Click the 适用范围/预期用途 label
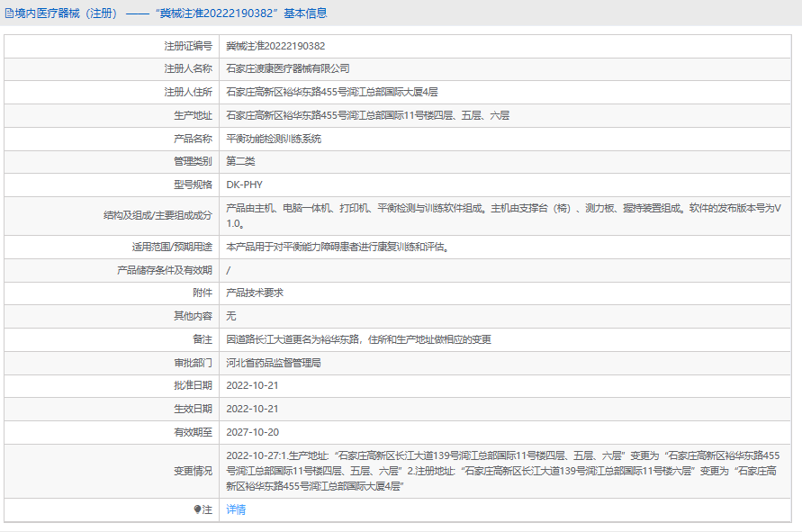Screen dimensions: 802x532 click(x=172, y=247)
